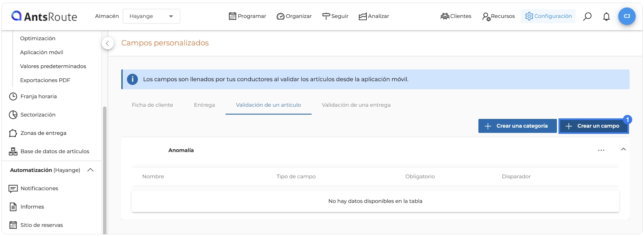The height and width of the screenshot is (237, 644).
Task: Click the Configuración gear icon
Action: tap(529, 16)
